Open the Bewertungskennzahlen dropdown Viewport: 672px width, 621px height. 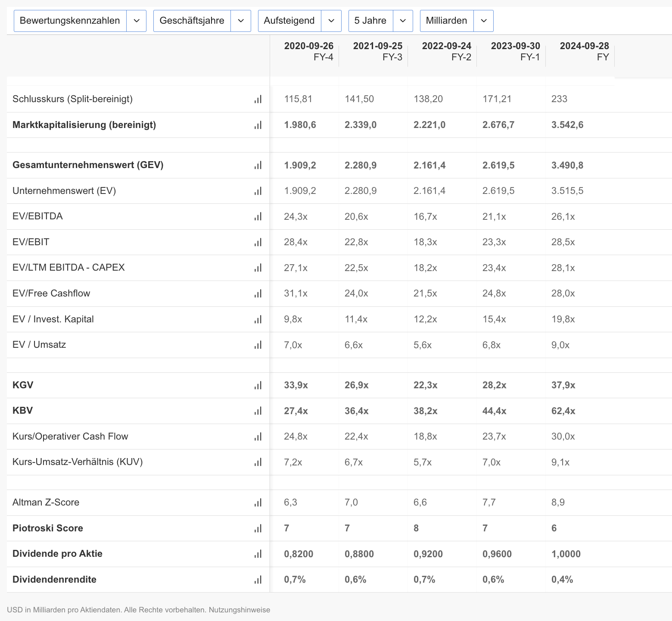coord(80,21)
